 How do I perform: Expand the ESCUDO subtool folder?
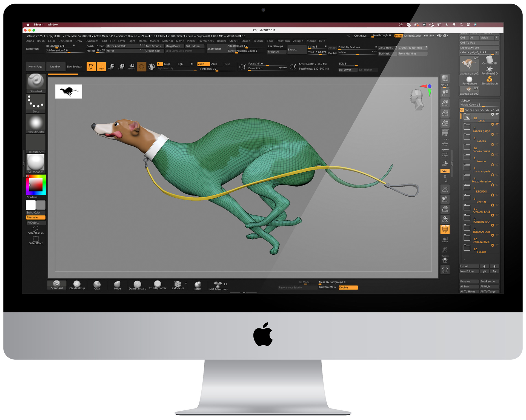(x=467, y=187)
